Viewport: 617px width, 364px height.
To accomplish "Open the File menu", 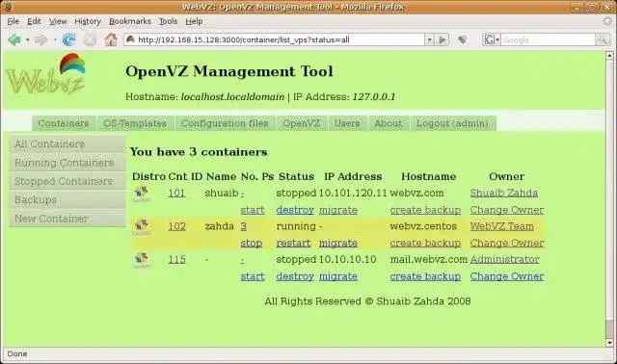I will click(13, 21).
